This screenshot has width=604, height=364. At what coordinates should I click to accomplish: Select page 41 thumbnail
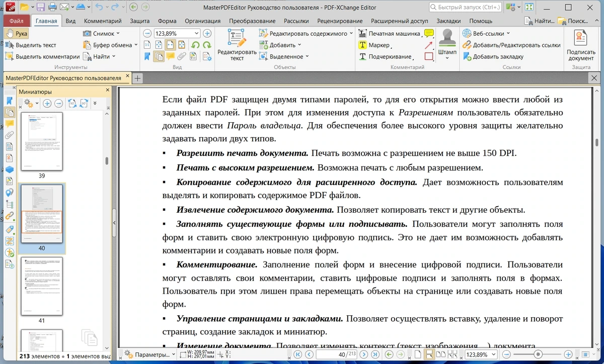click(x=42, y=286)
